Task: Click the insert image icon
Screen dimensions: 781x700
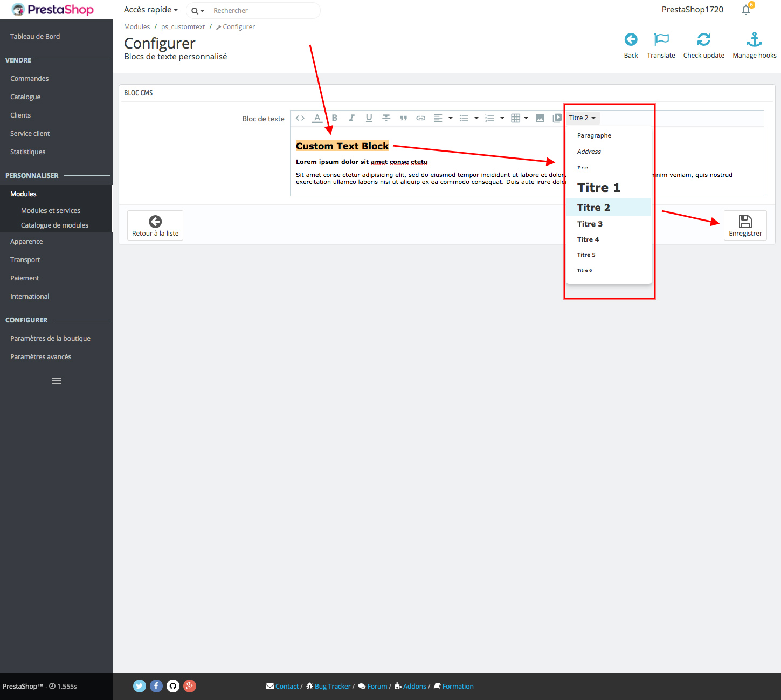Action: pyautogui.click(x=540, y=118)
